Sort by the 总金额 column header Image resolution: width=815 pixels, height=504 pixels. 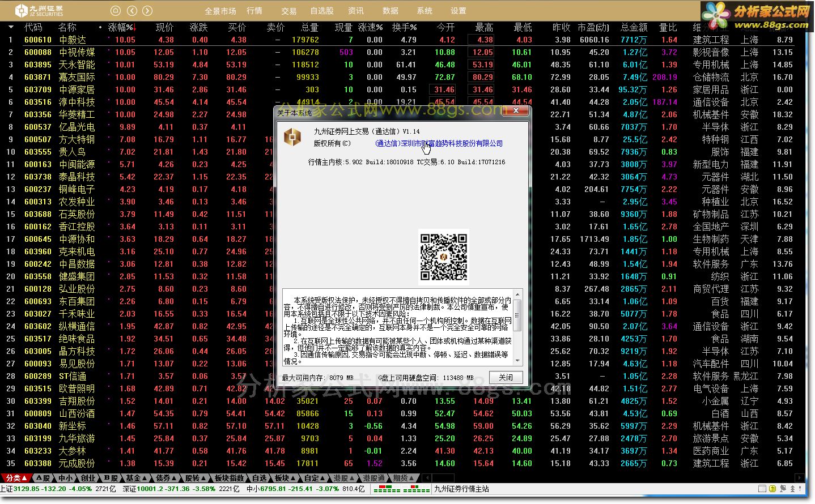[634, 27]
